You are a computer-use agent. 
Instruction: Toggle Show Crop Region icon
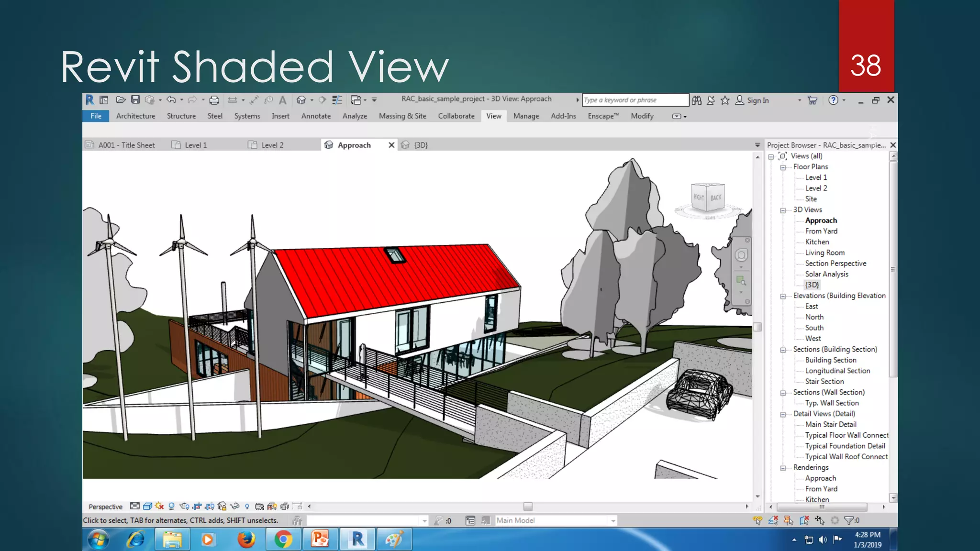pyautogui.click(x=210, y=507)
